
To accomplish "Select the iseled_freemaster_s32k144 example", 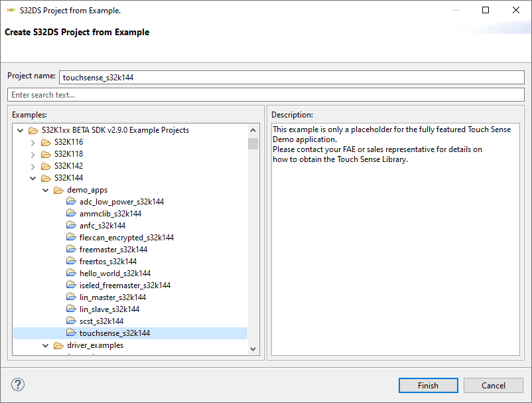I will point(125,285).
